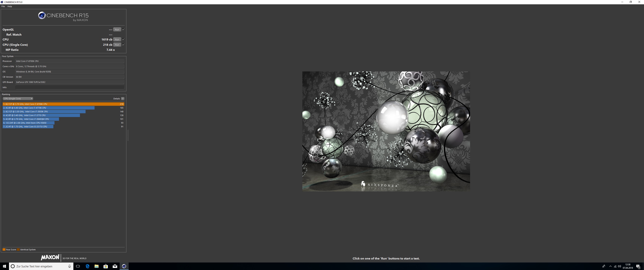644x270 pixels.
Task: Show hidden system tray icons
Action: (x=610, y=266)
